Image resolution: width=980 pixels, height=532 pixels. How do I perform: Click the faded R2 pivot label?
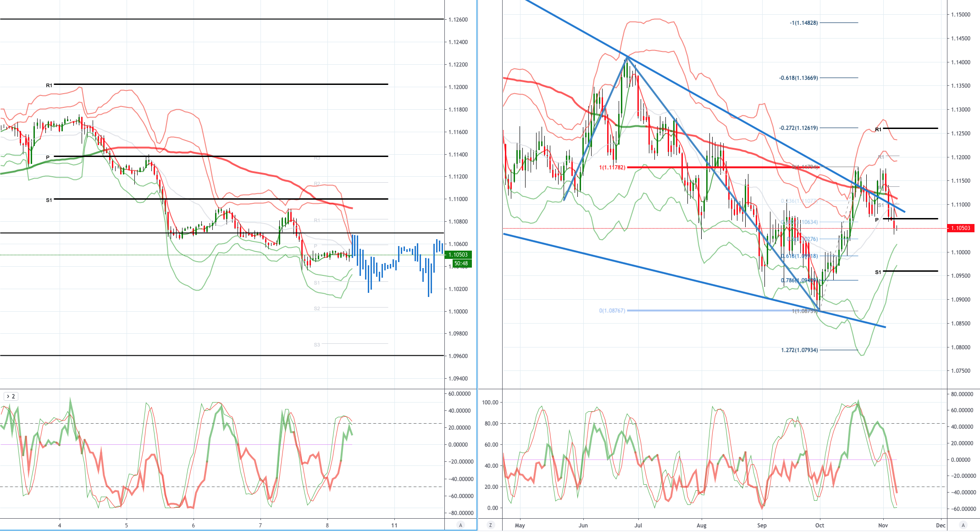(x=317, y=184)
